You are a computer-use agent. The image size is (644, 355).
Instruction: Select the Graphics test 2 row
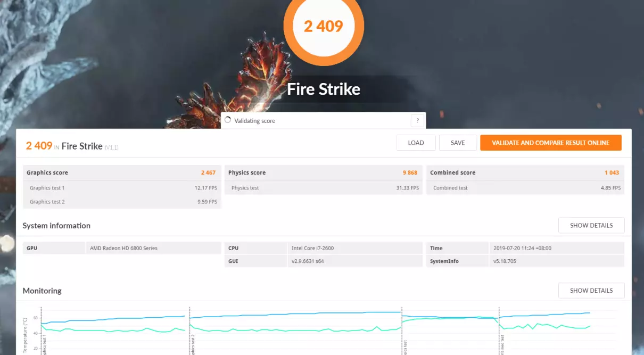[122, 202]
